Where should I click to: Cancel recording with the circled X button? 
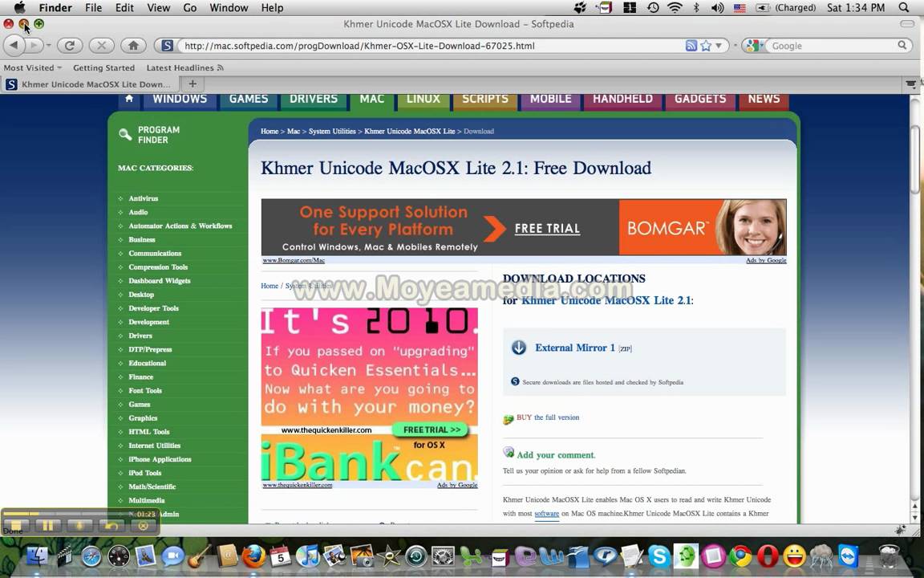(144, 526)
